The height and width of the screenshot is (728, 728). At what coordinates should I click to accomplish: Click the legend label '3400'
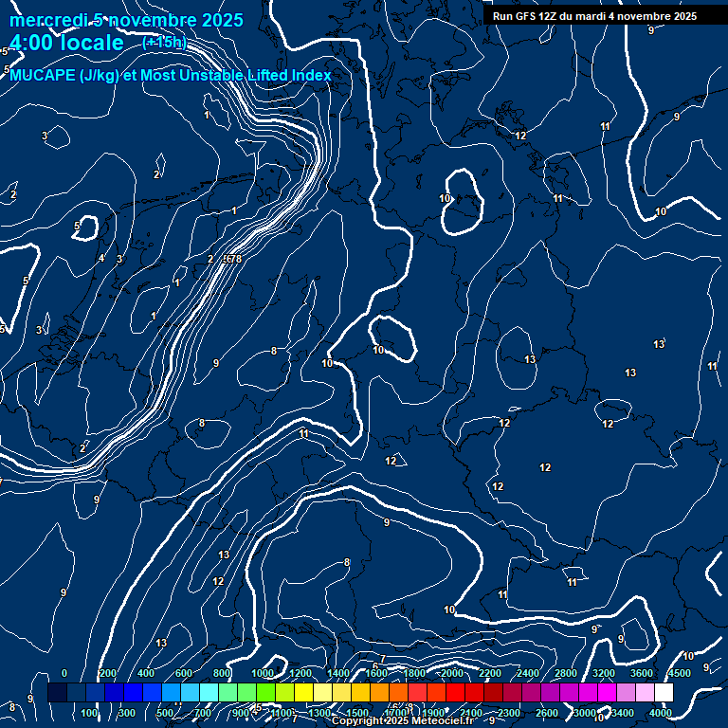point(623,713)
